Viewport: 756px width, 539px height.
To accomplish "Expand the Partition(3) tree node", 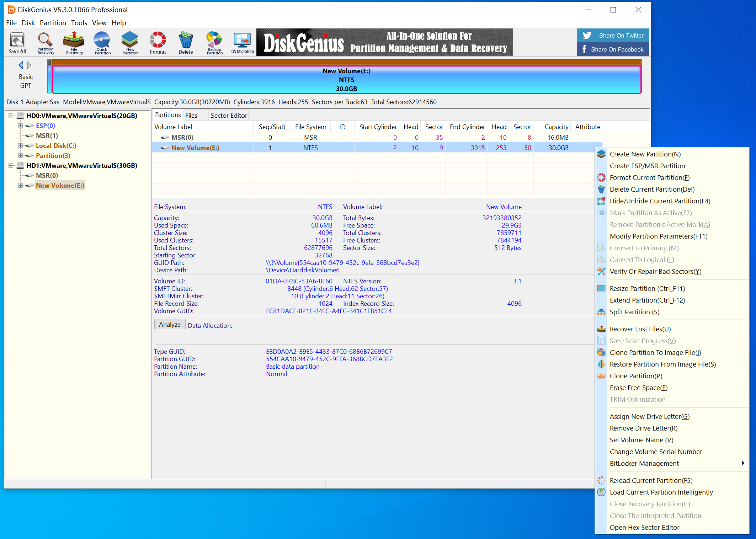I will pyautogui.click(x=20, y=156).
